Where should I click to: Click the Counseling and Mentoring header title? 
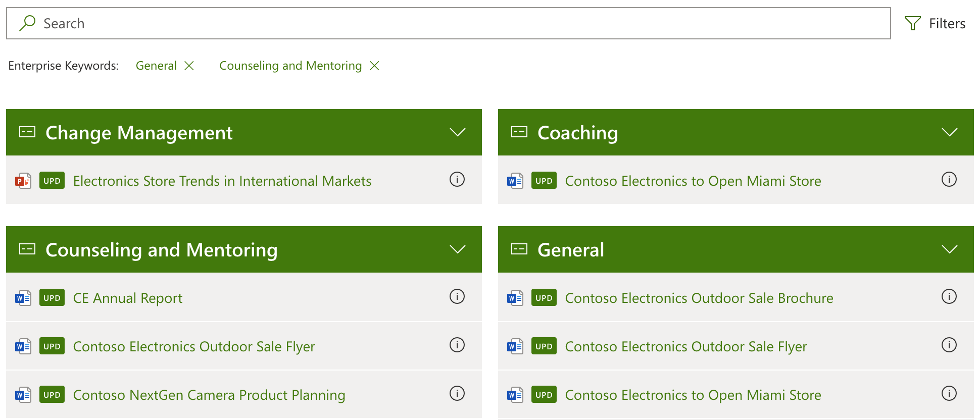[x=162, y=250]
